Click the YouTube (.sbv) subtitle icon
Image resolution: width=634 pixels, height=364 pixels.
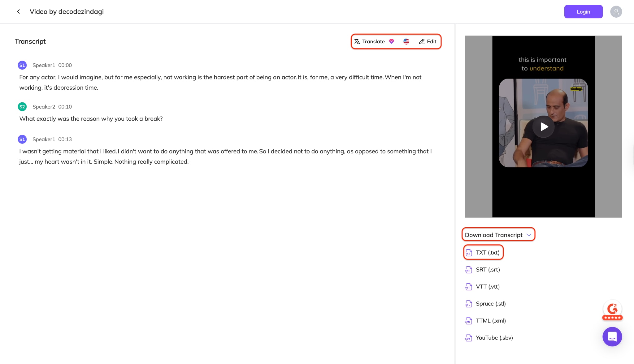coord(469,338)
